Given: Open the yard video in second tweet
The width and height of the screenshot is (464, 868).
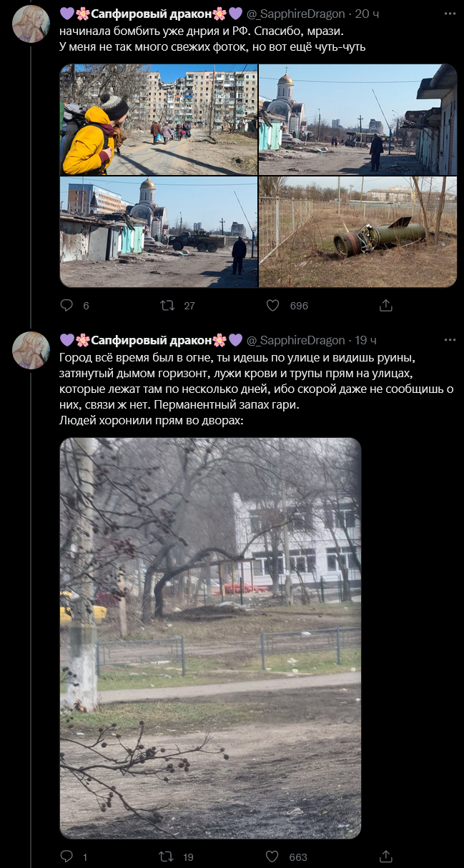Looking at the screenshot, I should tap(210, 638).
